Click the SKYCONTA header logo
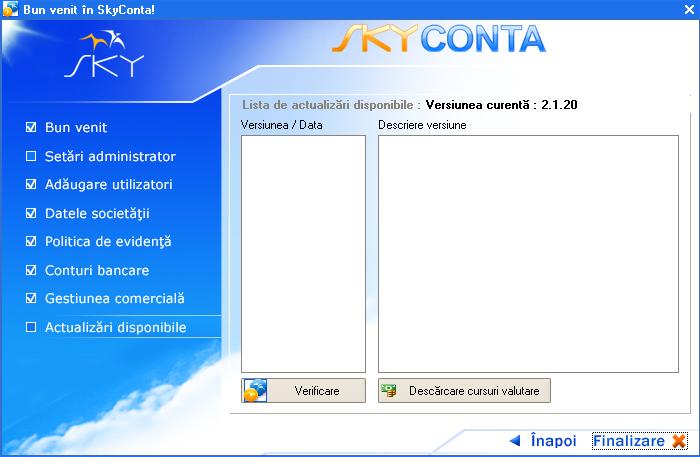The width and height of the screenshot is (700, 457). [439, 39]
